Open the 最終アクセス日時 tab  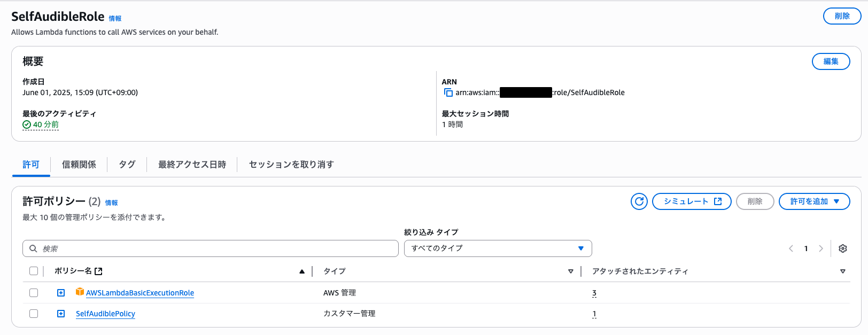click(x=192, y=165)
